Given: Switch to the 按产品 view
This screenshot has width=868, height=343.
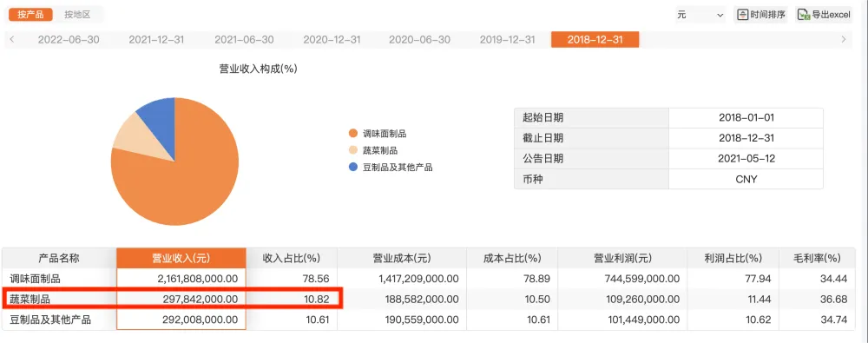Looking at the screenshot, I should [x=30, y=15].
